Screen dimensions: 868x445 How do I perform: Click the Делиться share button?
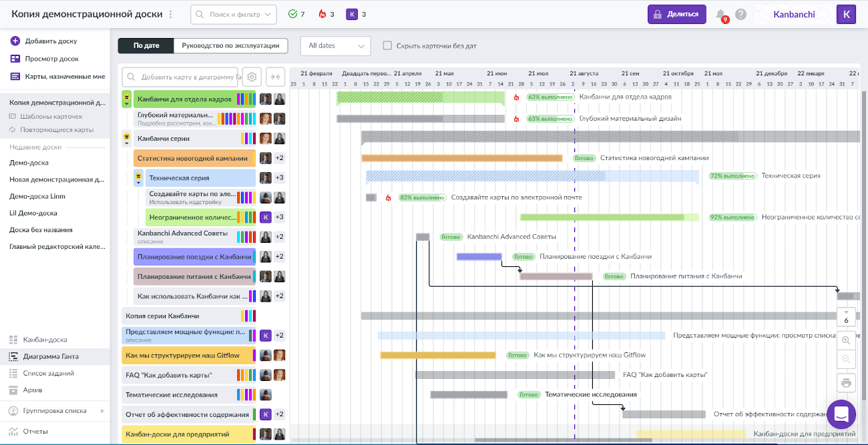[x=677, y=14]
